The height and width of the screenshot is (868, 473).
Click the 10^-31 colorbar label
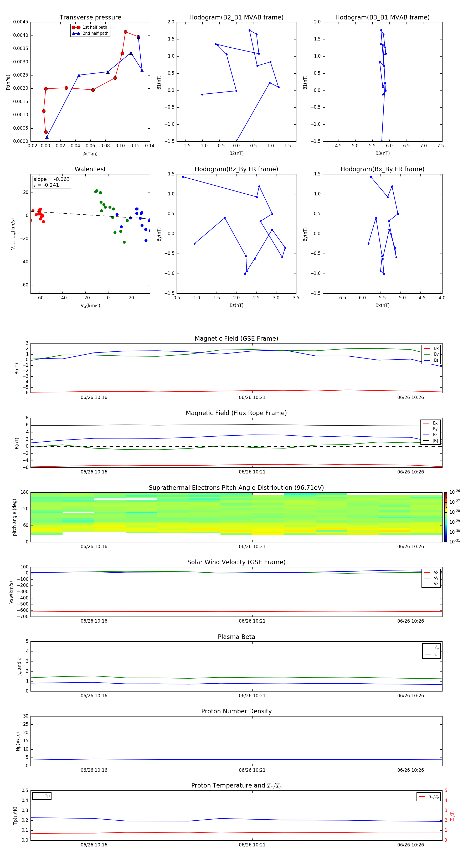455,542
